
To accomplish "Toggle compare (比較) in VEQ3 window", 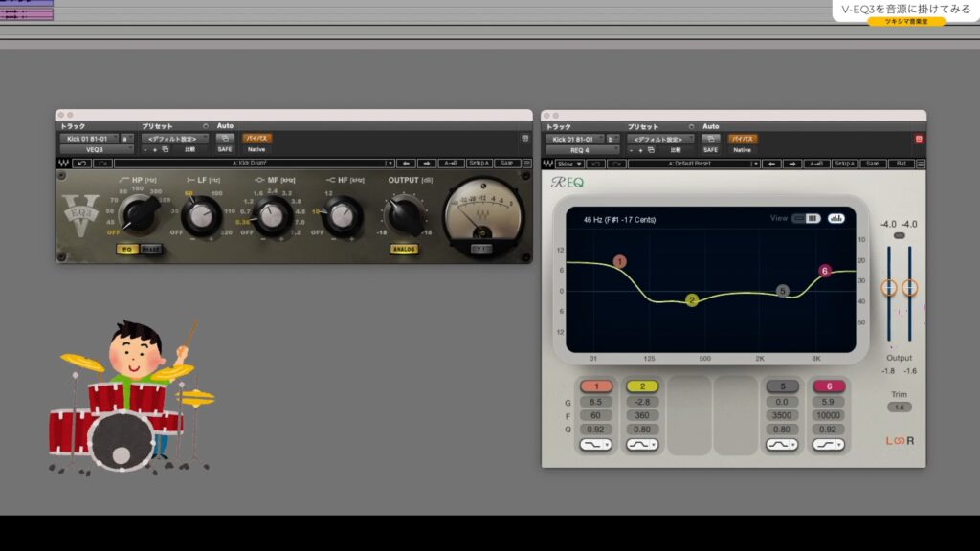I will [190, 150].
